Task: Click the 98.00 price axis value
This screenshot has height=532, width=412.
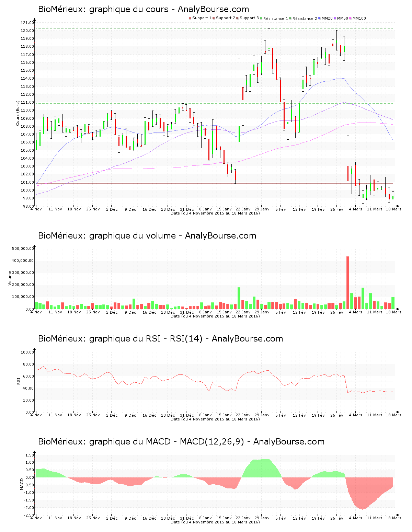Action: (x=28, y=206)
